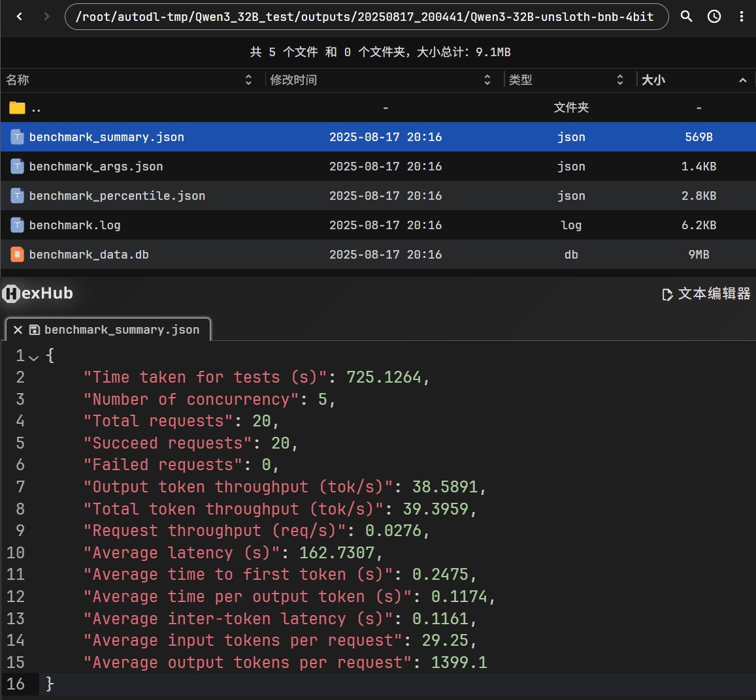Open the 文本编辑器 button
Viewport: 756px width, 700px height.
coord(706,294)
